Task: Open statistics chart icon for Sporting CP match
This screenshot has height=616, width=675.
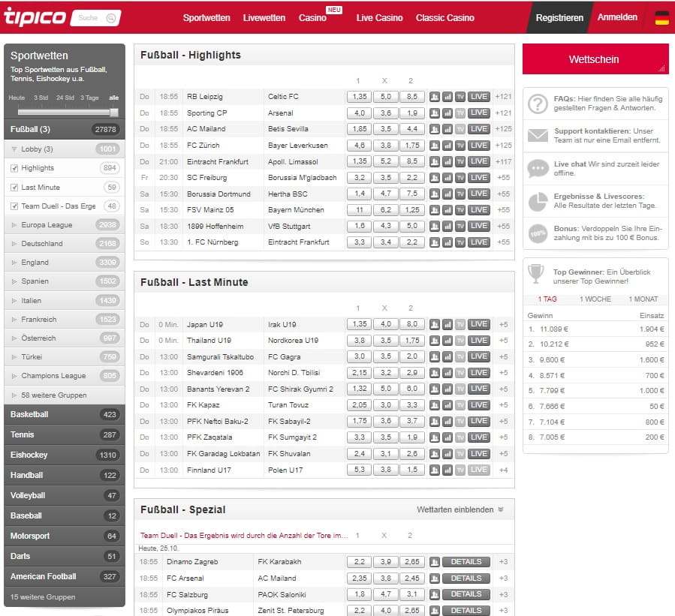Action: point(447,113)
